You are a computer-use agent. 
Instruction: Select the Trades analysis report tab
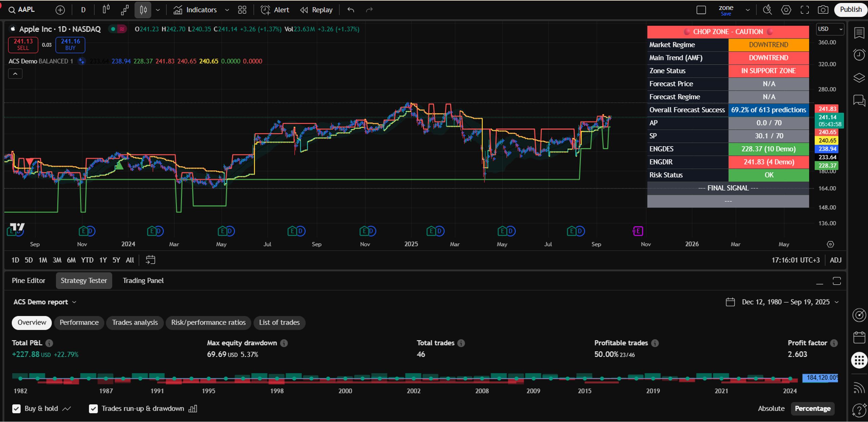coord(135,323)
